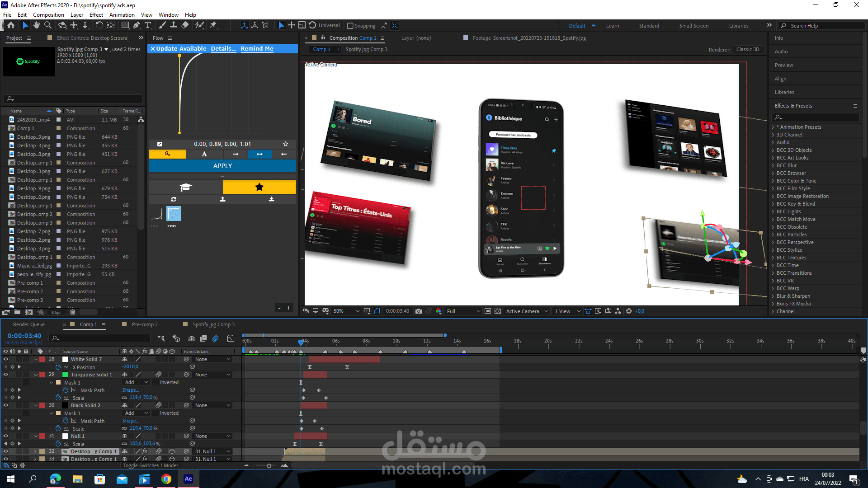Open the 50% magnification dropdown
The width and height of the screenshot is (868, 488).
click(x=346, y=311)
